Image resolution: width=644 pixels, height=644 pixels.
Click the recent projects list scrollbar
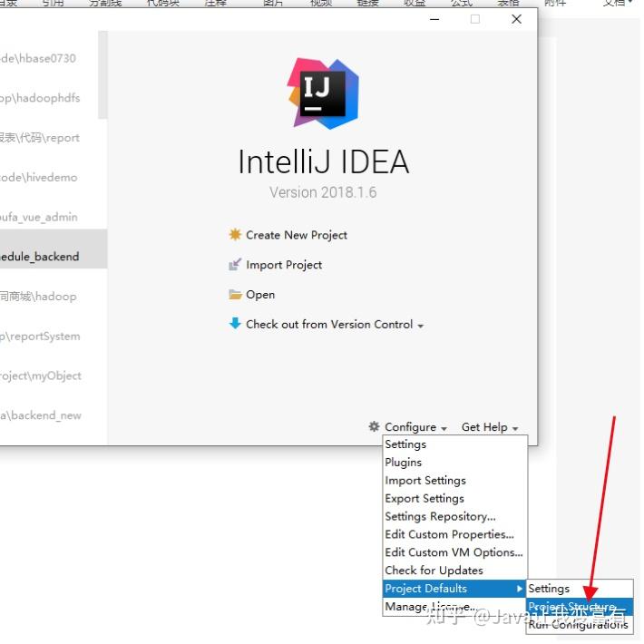click(102, 74)
